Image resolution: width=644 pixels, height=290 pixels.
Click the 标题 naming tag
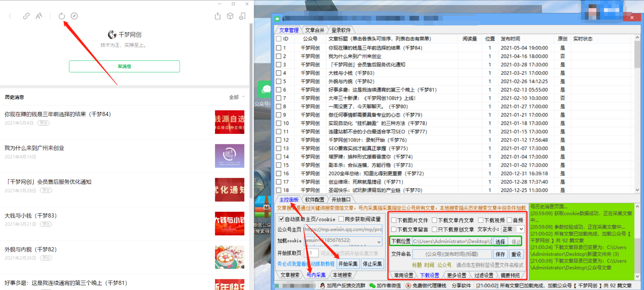(x=417, y=265)
